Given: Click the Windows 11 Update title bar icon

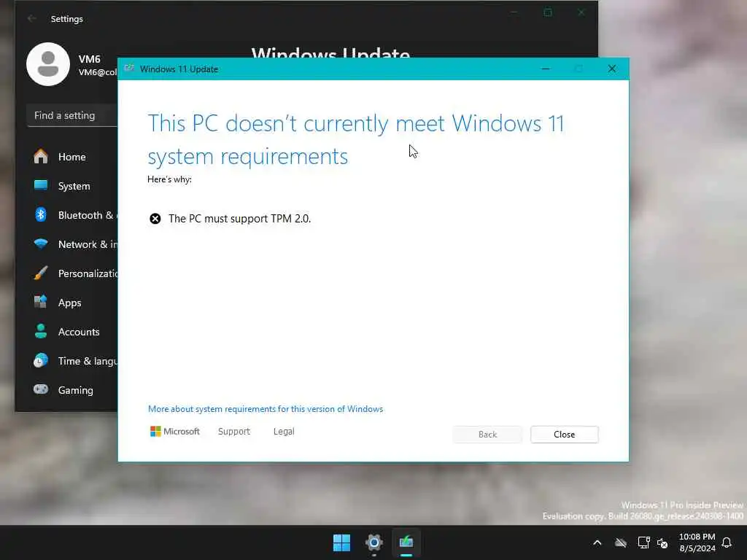Looking at the screenshot, I should click(129, 69).
